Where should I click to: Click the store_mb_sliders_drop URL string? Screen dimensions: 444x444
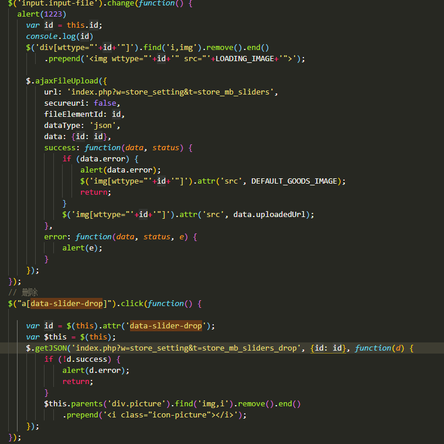(186, 348)
